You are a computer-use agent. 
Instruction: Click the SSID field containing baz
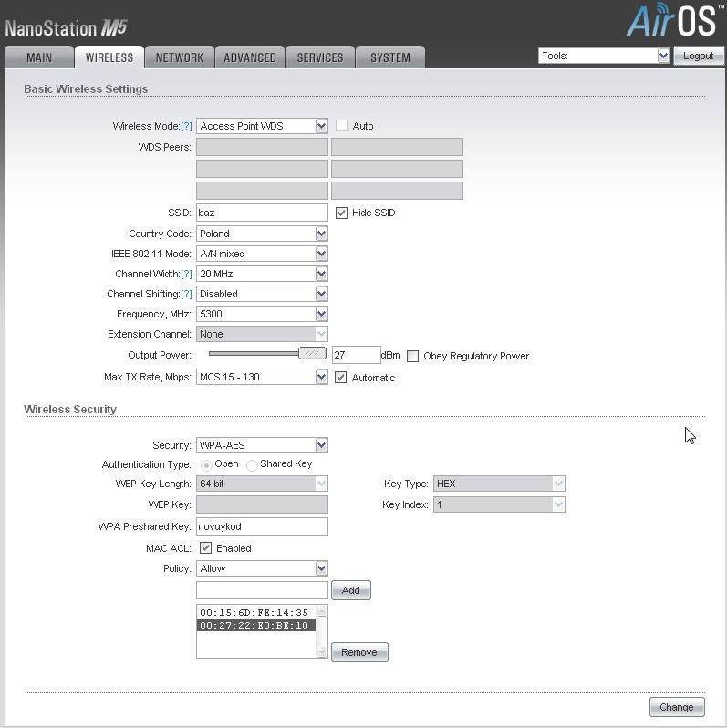[x=262, y=213]
